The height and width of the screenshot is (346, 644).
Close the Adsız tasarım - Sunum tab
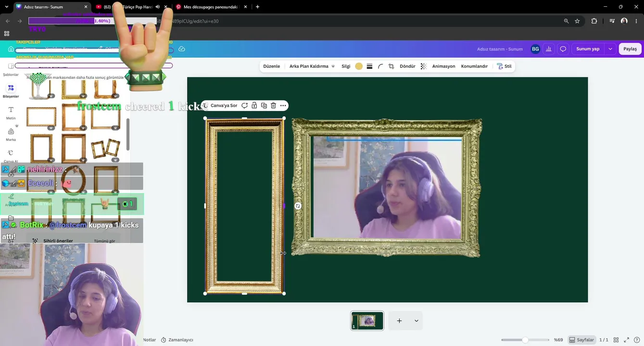86,7
